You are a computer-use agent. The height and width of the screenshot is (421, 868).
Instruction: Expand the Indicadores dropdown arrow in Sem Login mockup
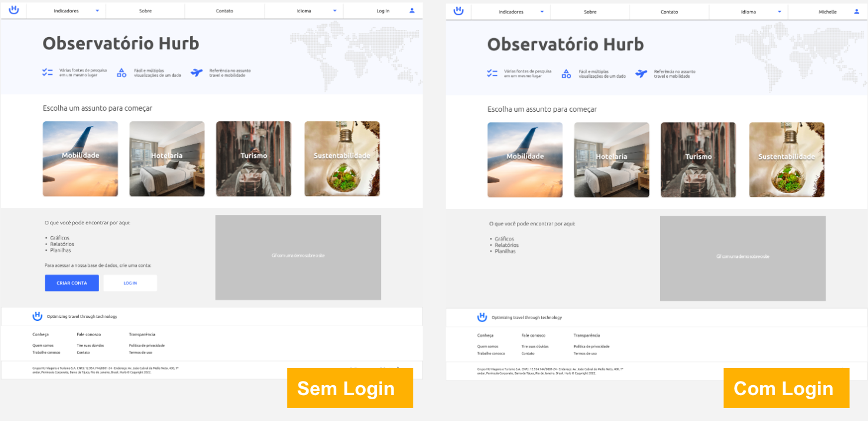[97, 11]
